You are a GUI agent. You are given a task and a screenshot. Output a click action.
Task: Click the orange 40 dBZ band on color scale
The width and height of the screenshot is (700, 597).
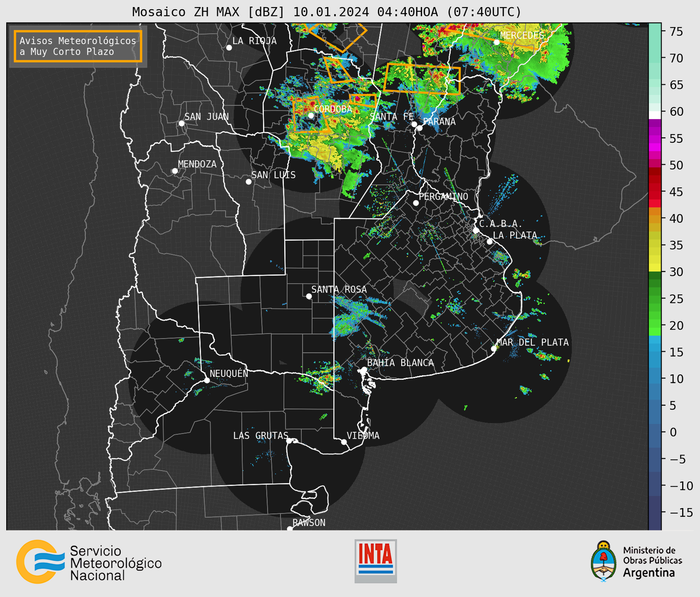click(x=655, y=218)
